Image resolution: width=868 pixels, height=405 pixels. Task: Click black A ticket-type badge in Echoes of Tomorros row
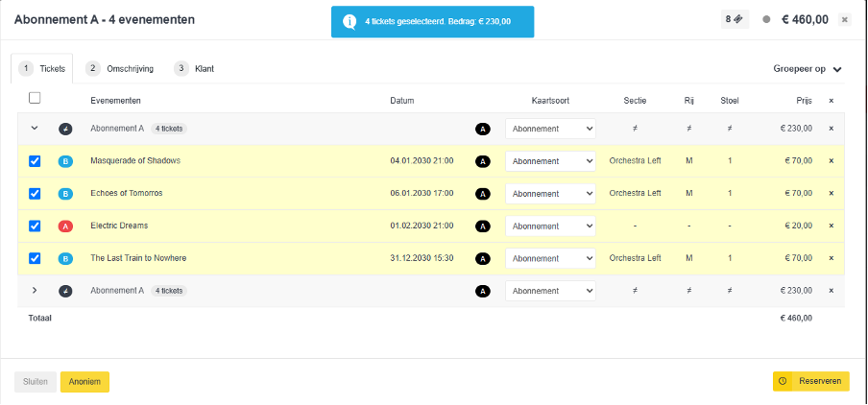pyautogui.click(x=483, y=194)
